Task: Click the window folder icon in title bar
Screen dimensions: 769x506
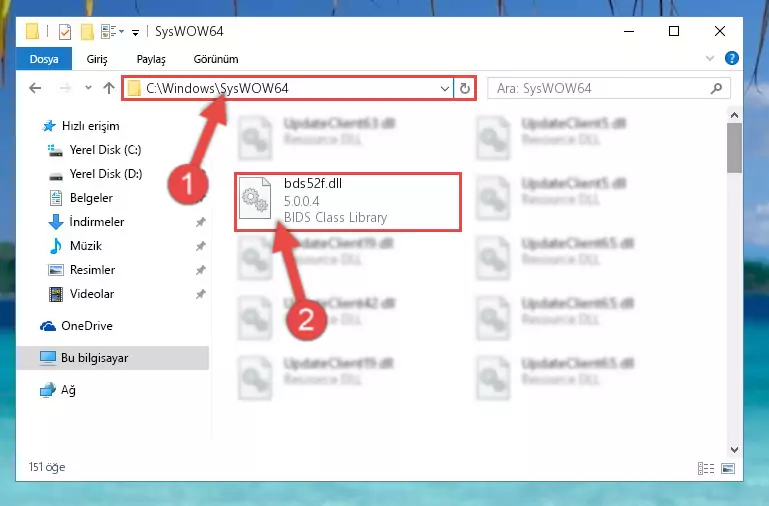Action: [32, 32]
